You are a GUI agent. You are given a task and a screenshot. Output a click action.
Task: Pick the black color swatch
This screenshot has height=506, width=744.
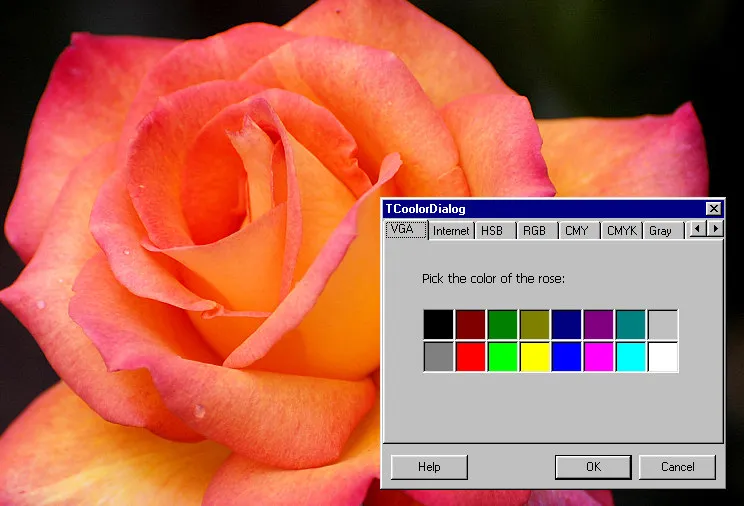pos(438,325)
